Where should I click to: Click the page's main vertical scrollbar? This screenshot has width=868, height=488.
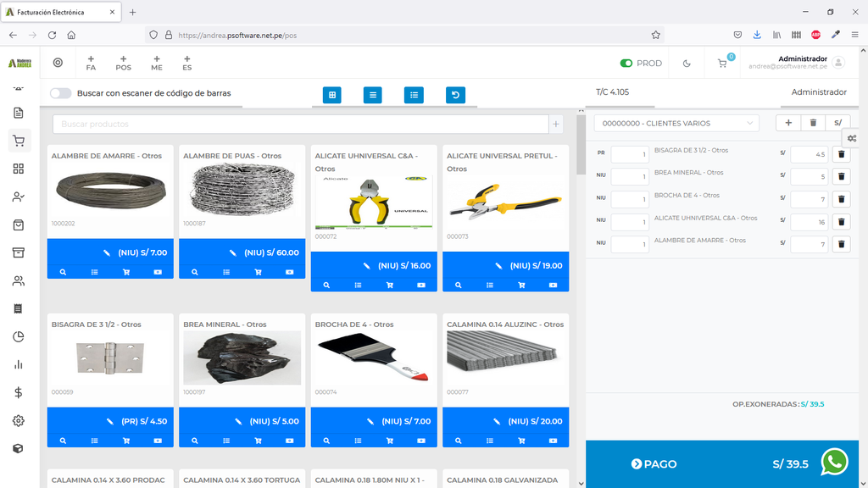click(x=863, y=265)
